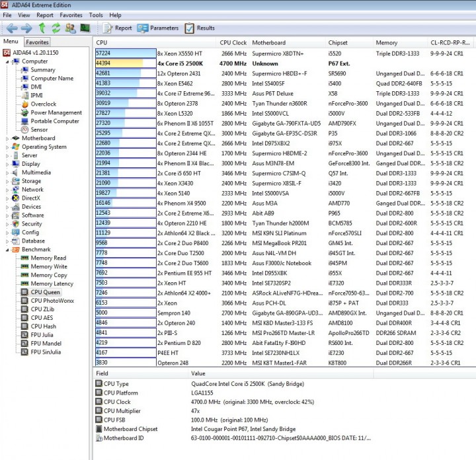Open the View menu

pos(24,15)
